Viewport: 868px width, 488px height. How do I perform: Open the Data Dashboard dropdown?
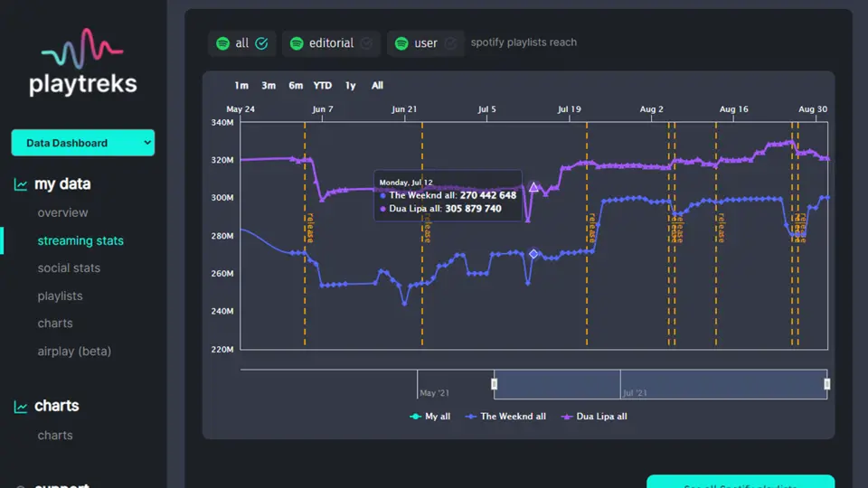point(83,143)
